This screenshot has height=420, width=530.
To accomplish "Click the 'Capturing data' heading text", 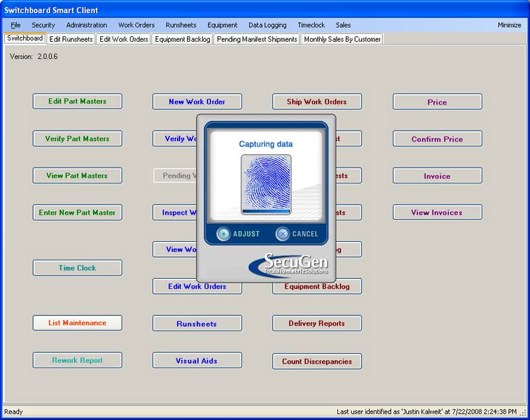I will coord(266,144).
